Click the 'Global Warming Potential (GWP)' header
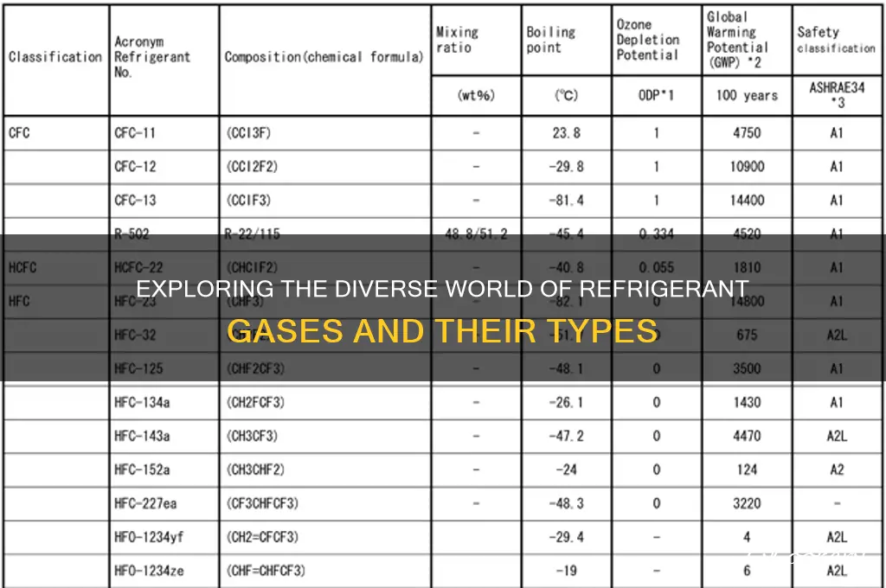 [x=737, y=40]
